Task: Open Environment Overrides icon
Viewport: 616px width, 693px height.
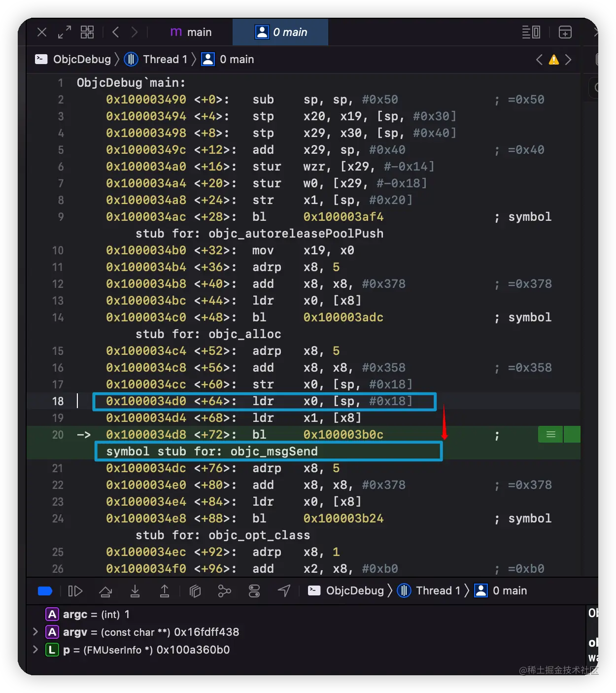Action: [254, 591]
